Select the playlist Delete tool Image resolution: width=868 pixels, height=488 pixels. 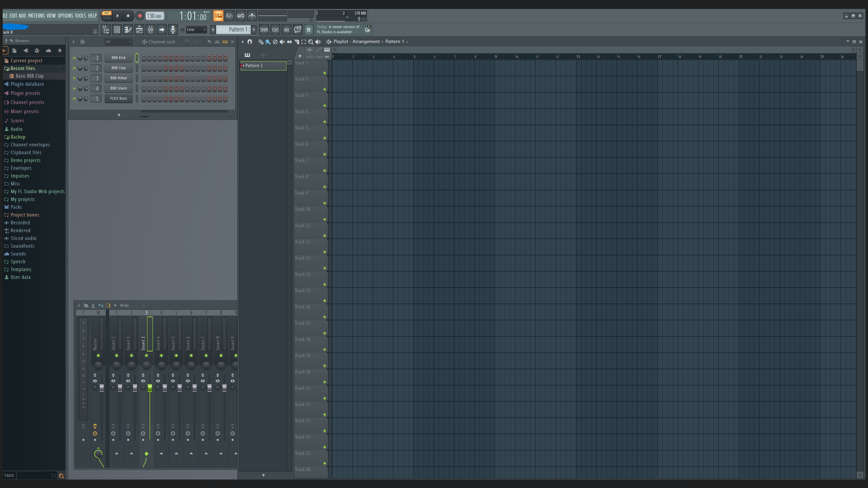click(275, 42)
